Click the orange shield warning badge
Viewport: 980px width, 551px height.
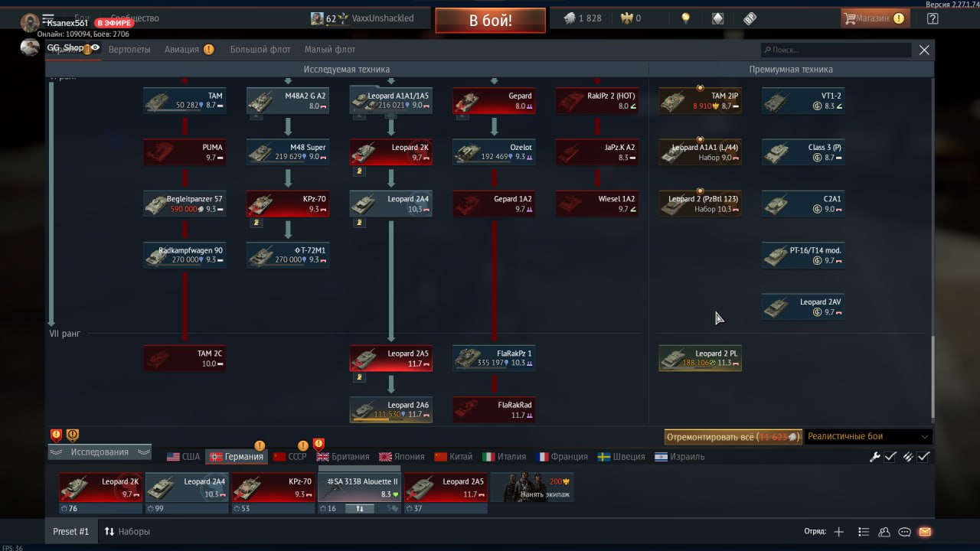click(73, 435)
